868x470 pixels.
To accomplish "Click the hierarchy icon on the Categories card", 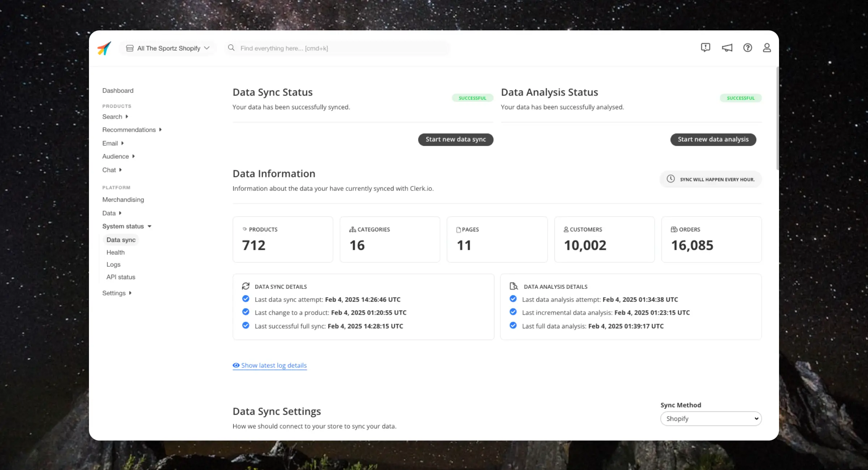I will click(353, 229).
